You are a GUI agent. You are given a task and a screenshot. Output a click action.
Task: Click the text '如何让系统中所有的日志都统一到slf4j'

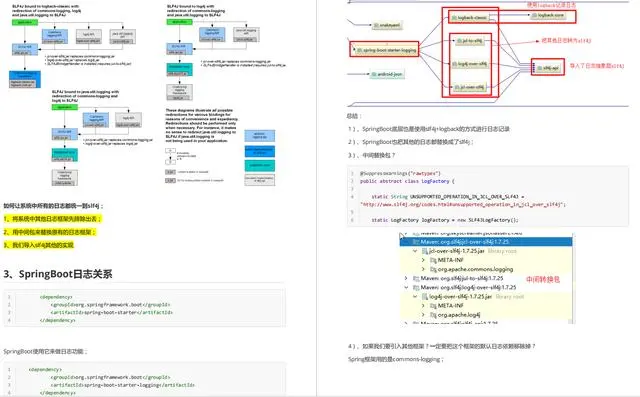[x=53, y=206]
